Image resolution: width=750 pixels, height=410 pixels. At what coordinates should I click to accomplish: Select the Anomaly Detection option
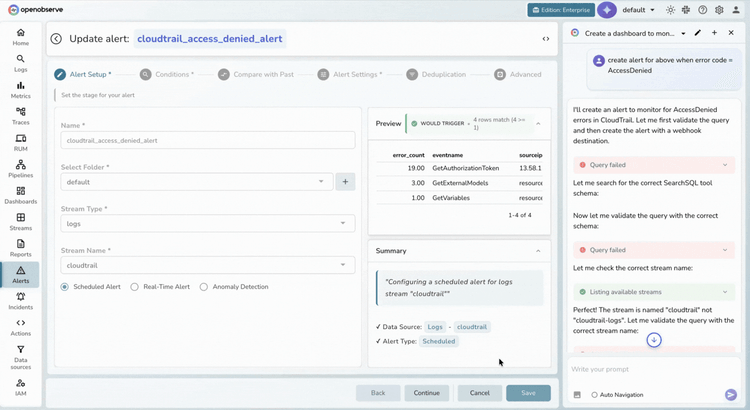click(204, 287)
